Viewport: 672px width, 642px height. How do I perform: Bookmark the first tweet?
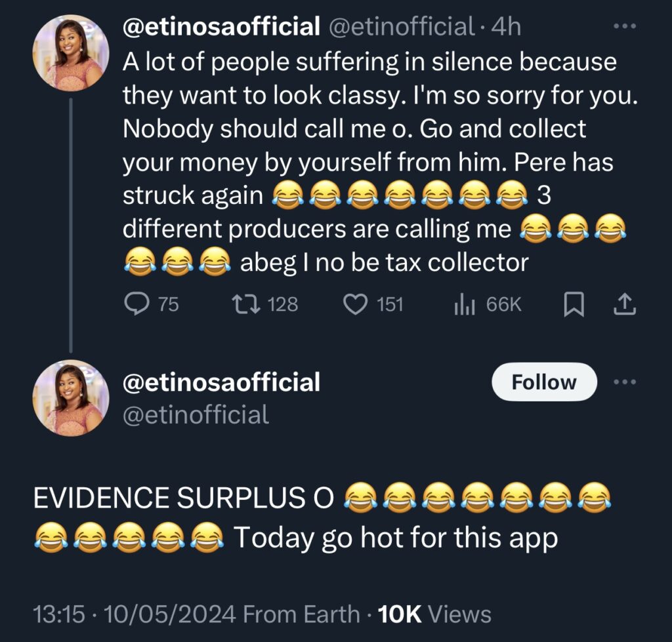(x=573, y=303)
